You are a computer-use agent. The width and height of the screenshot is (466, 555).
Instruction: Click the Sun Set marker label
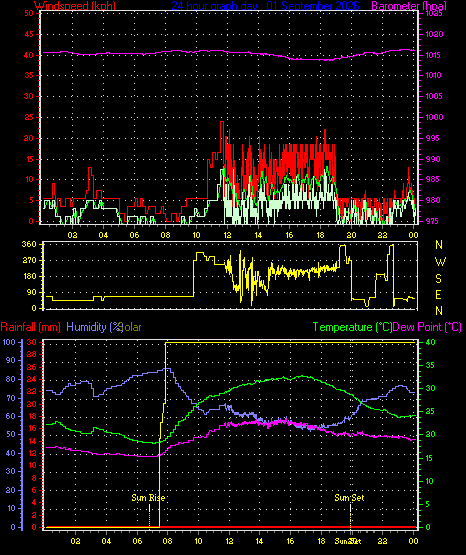coord(349,498)
